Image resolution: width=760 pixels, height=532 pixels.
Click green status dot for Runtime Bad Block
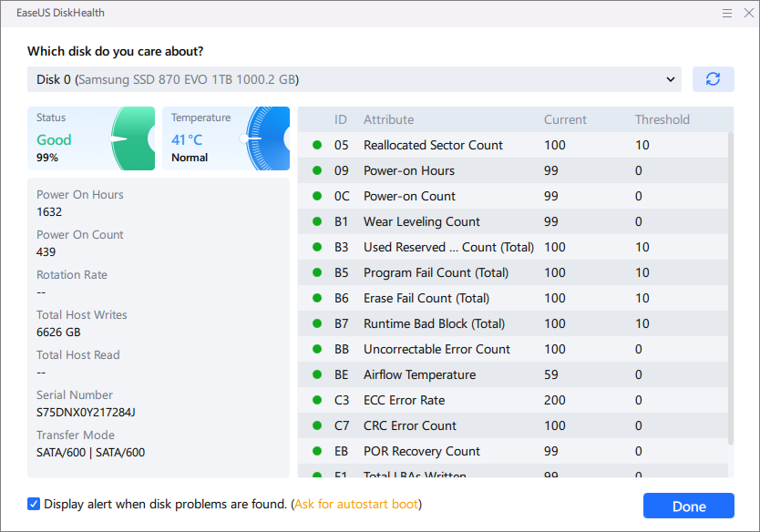click(x=317, y=323)
